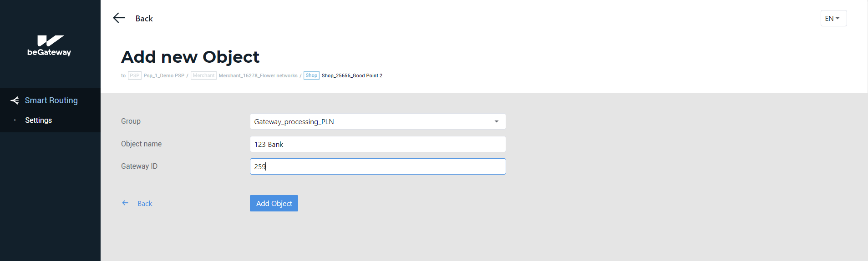Focus the Object name field
The width and height of the screenshot is (868, 261).
(377, 144)
